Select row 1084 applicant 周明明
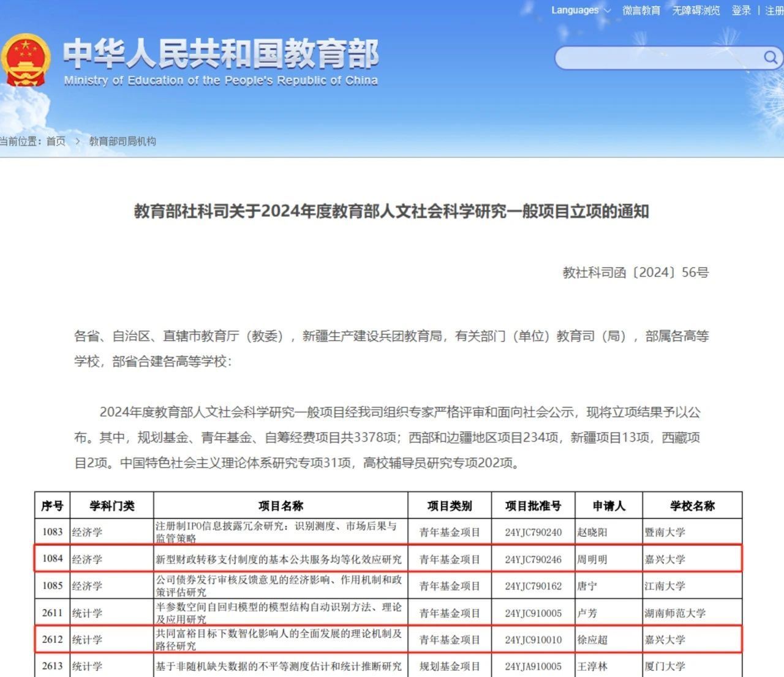Viewport: 784px width, 677px height. 592,559
